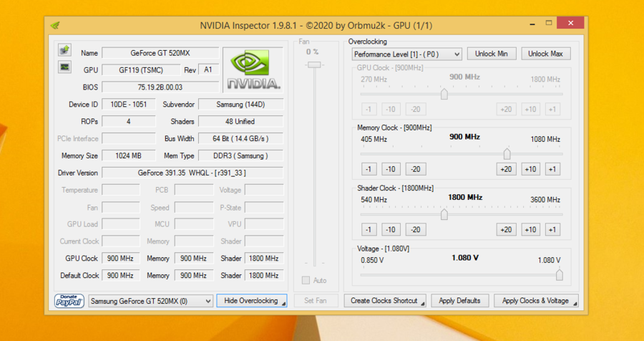Click Shader Clock +20 button
This screenshot has height=341, width=644.
[506, 229]
